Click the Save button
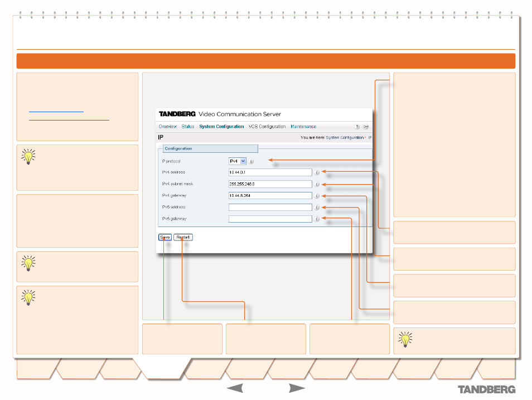The image size is (532, 400). pyautogui.click(x=165, y=237)
